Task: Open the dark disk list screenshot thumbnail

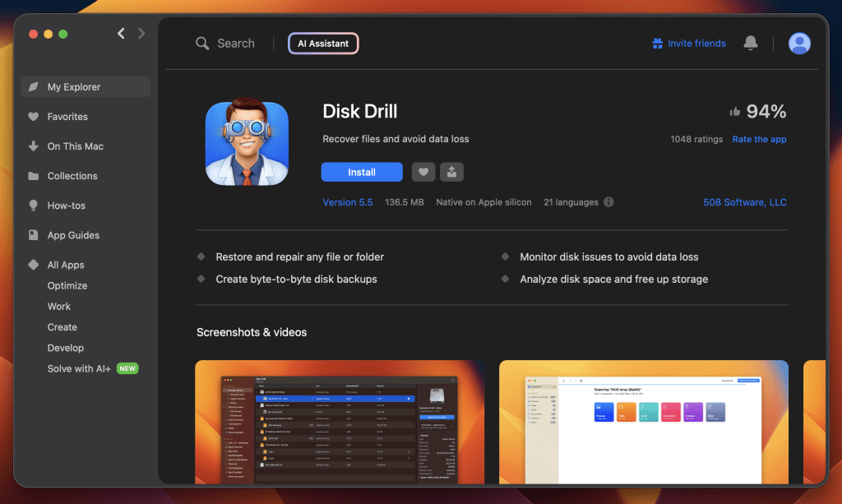Action: [x=340, y=422]
